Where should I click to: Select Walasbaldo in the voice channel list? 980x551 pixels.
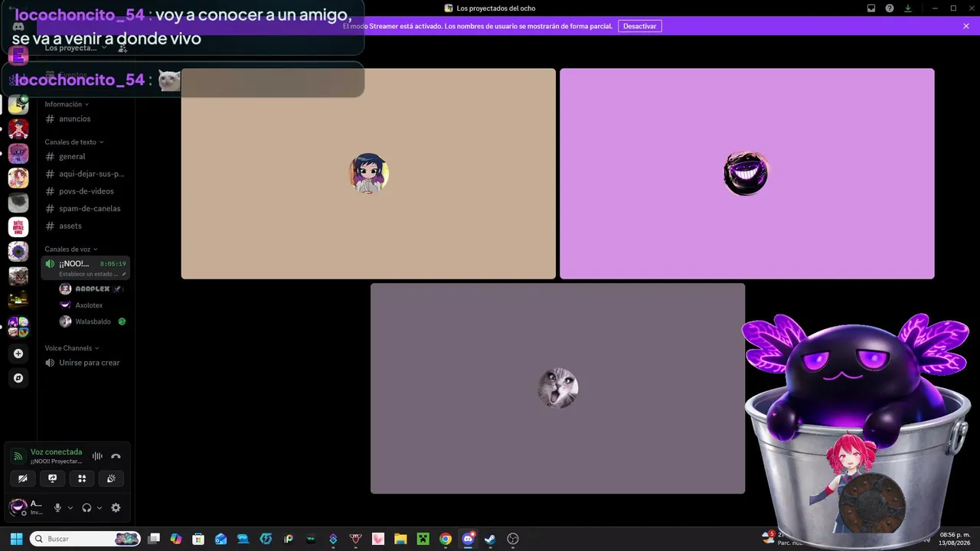(92, 321)
